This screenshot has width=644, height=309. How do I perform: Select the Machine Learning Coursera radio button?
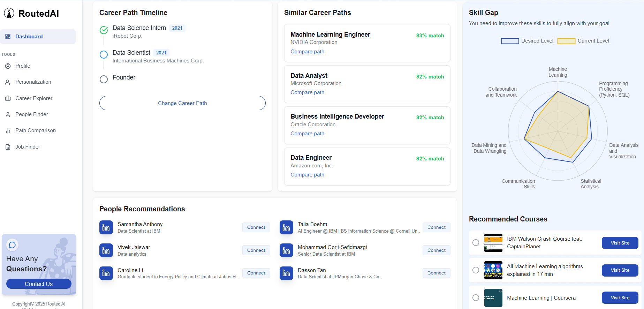tap(476, 298)
